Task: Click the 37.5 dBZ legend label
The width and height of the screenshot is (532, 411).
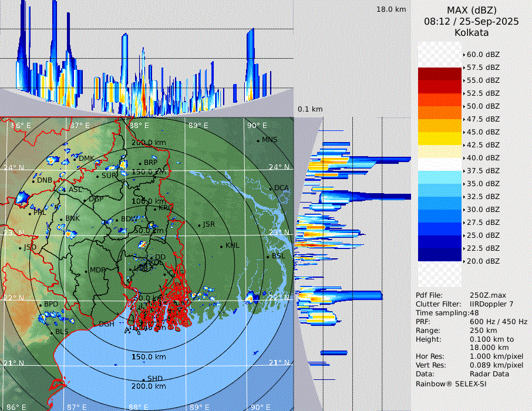Action: [483, 171]
